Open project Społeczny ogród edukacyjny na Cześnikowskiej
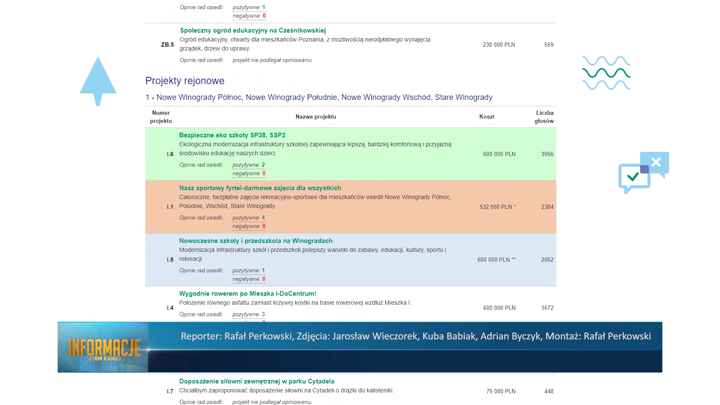This screenshot has width=720, height=405. tap(252, 30)
